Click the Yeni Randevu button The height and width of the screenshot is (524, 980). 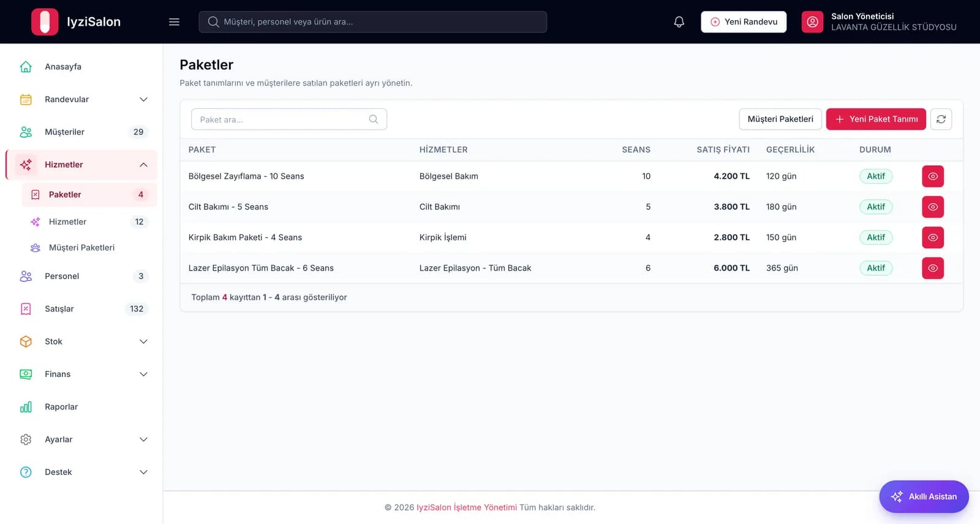744,22
